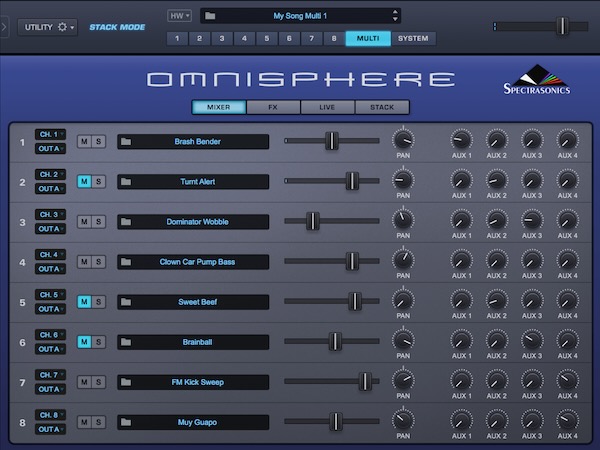This screenshot has width=600, height=450.
Task: Solo part 8 Muy Guapo
Action: [99, 422]
